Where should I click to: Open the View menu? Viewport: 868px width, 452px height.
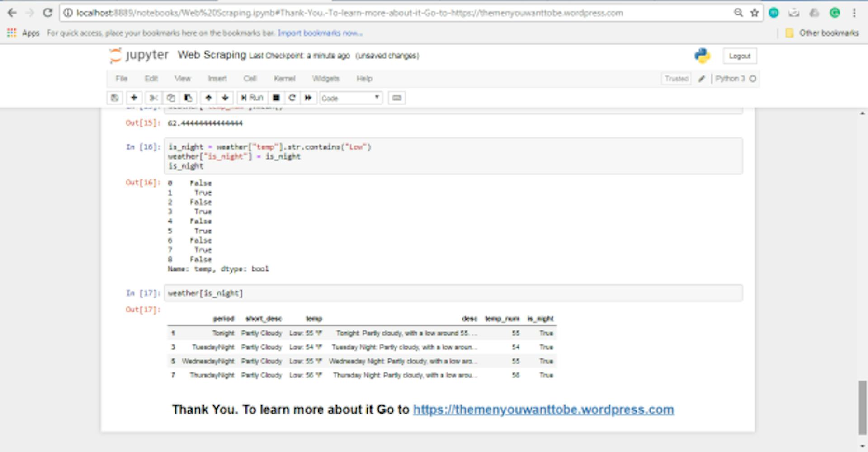(x=183, y=79)
